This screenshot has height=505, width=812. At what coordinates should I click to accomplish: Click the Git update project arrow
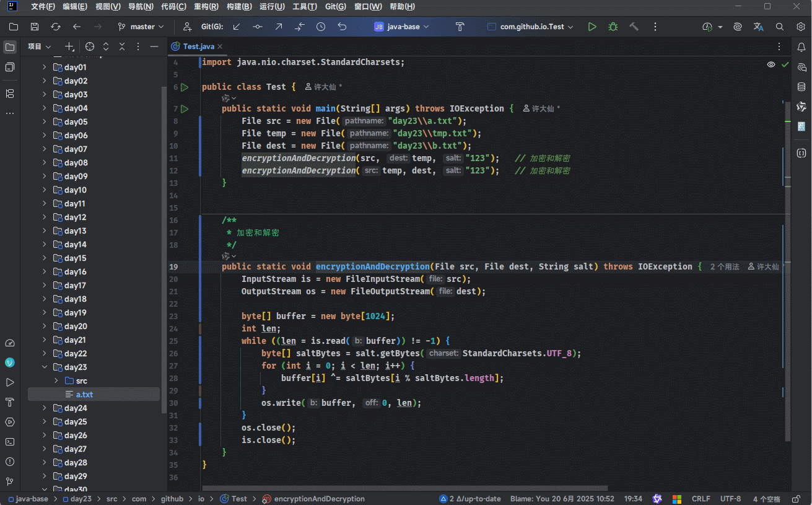point(237,27)
